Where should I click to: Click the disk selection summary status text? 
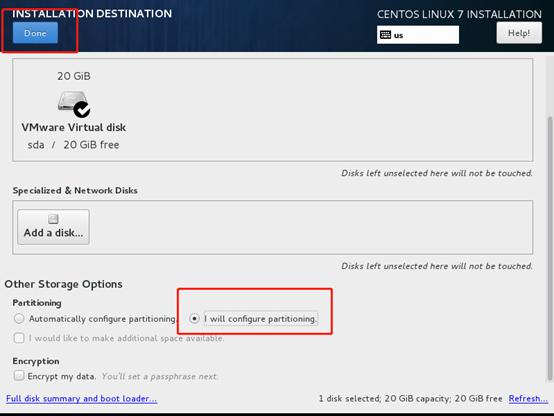(411, 398)
